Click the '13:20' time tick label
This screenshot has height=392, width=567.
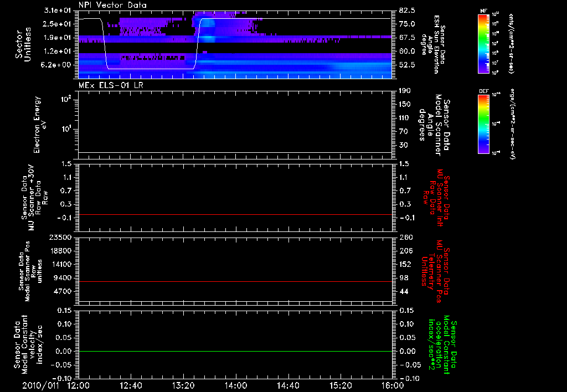pyautogui.click(x=184, y=385)
